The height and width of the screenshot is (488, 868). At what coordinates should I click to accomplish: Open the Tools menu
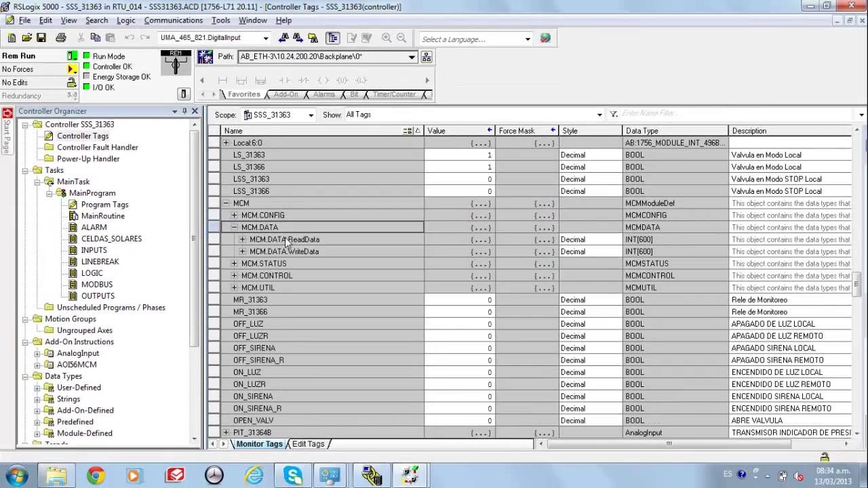220,20
